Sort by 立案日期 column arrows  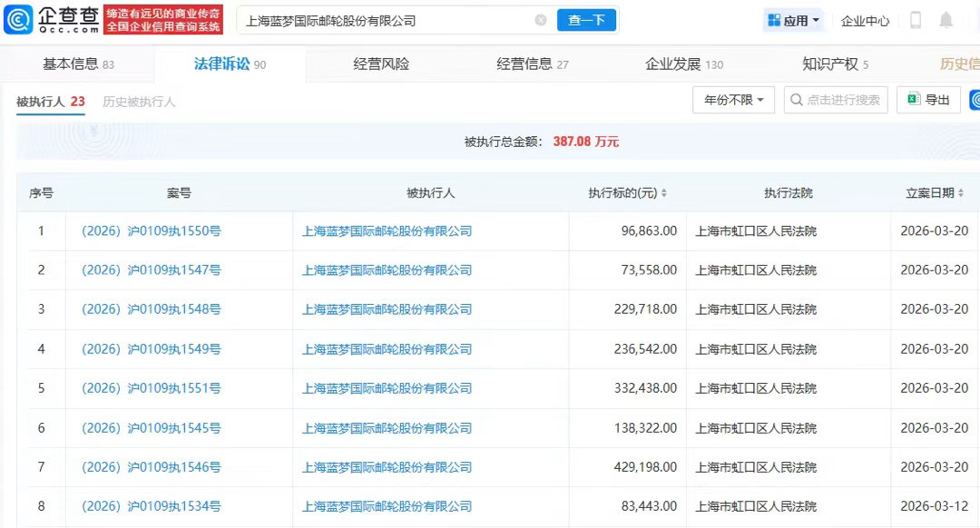(962, 193)
